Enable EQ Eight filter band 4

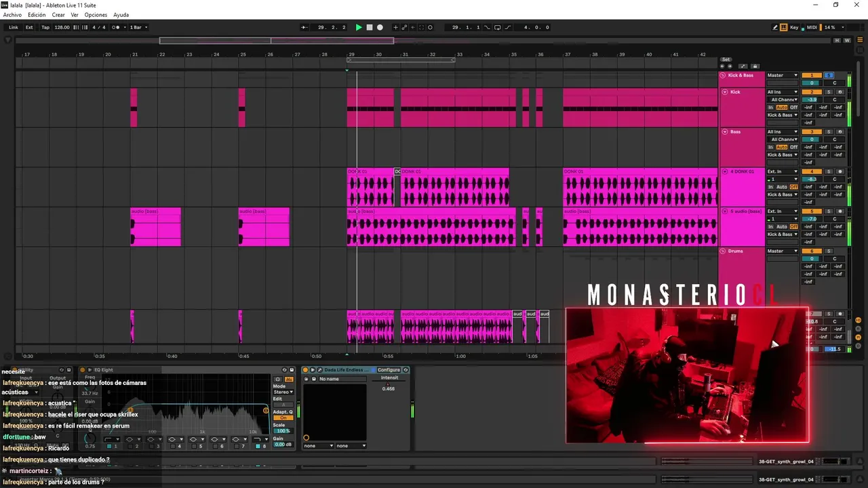tap(172, 446)
